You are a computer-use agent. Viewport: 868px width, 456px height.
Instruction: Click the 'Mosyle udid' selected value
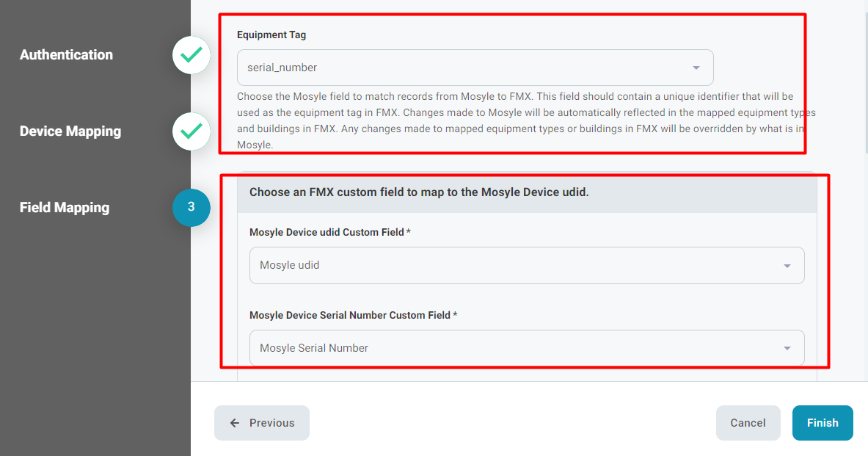click(x=290, y=265)
